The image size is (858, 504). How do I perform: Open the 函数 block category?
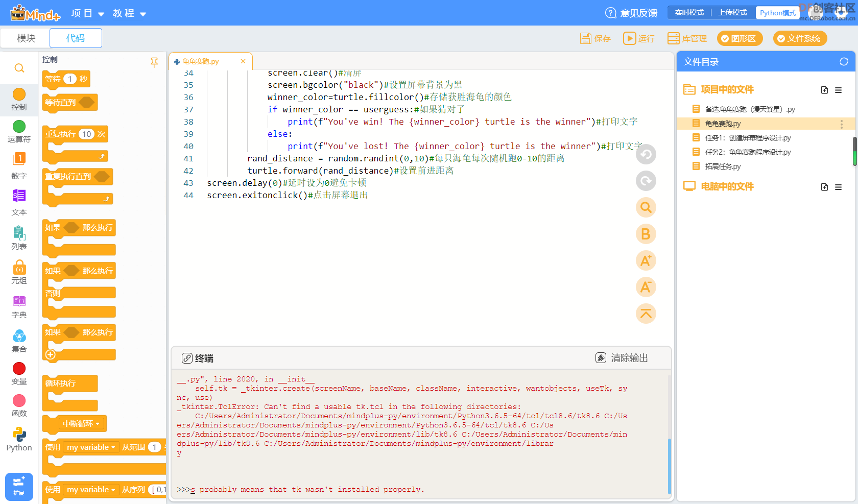[x=19, y=405]
